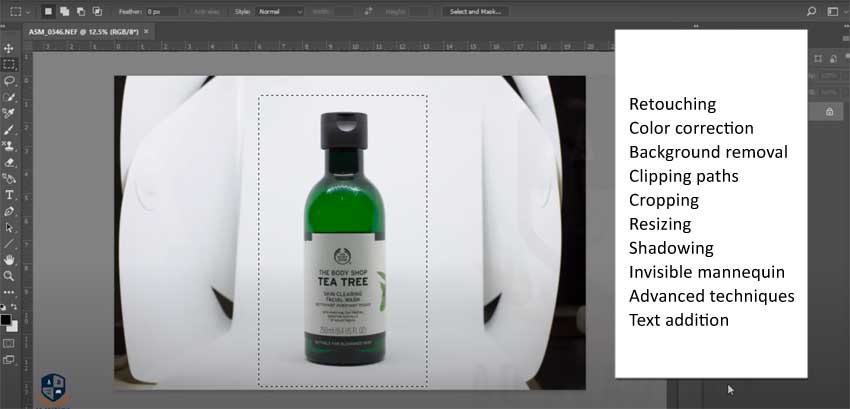
Task: Click the 'Advanced techniques' list line
Action: [712, 296]
